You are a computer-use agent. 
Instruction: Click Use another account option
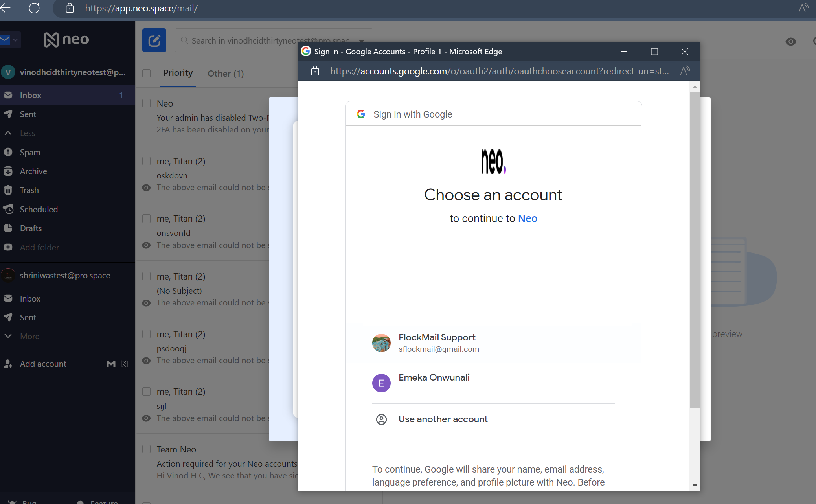(493, 419)
